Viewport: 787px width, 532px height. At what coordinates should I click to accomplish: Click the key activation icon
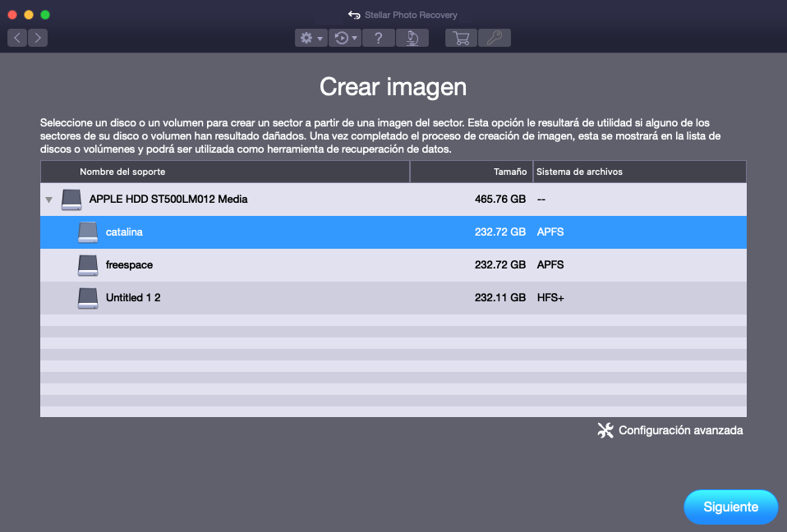pos(495,38)
